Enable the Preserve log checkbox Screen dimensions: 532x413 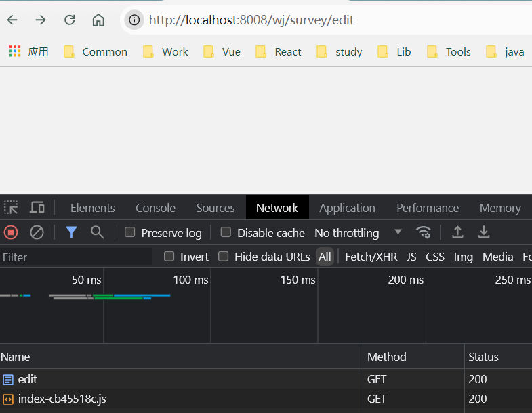tap(129, 232)
